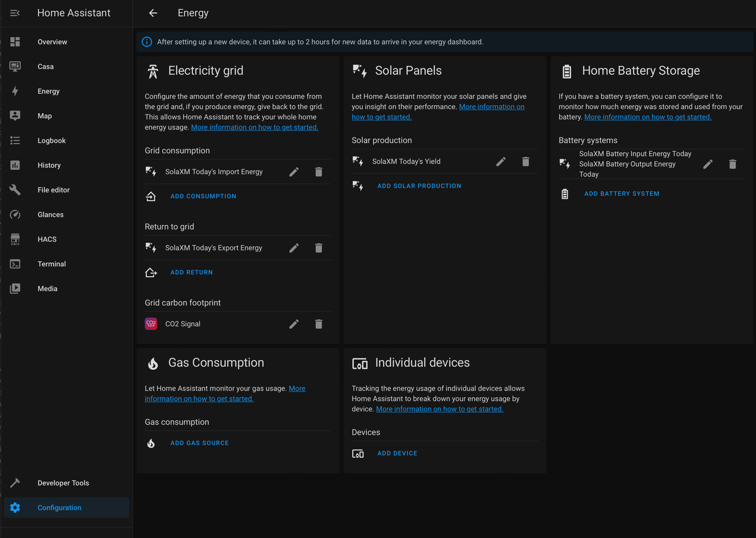Click Add Return button
This screenshot has height=538, width=756.
191,272
